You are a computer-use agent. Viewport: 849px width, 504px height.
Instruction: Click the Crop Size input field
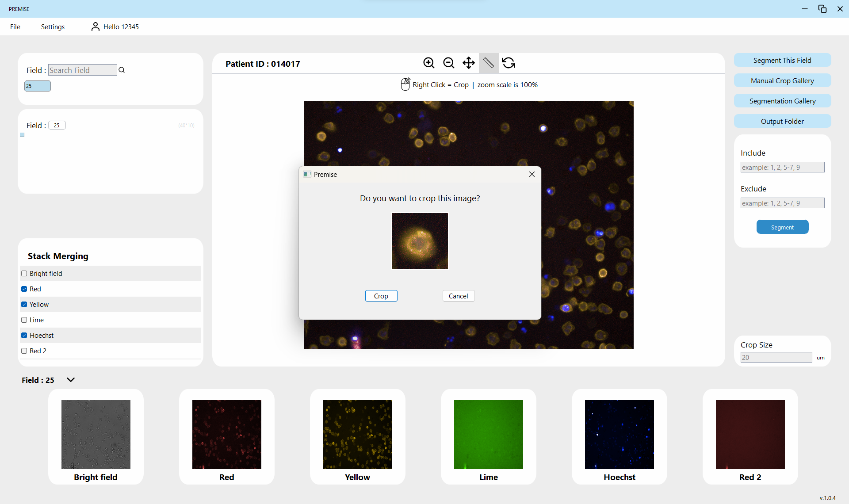pos(776,357)
